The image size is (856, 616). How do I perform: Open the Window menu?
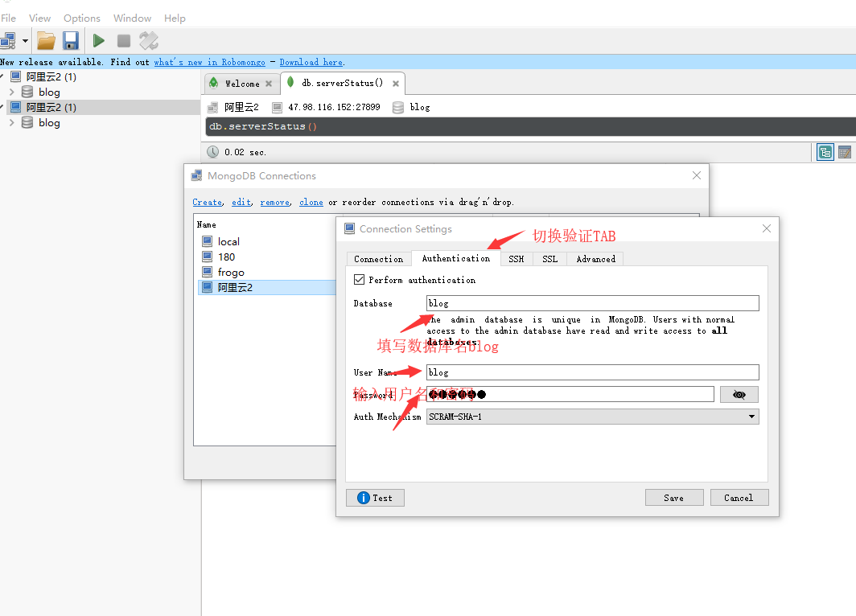point(132,18)
